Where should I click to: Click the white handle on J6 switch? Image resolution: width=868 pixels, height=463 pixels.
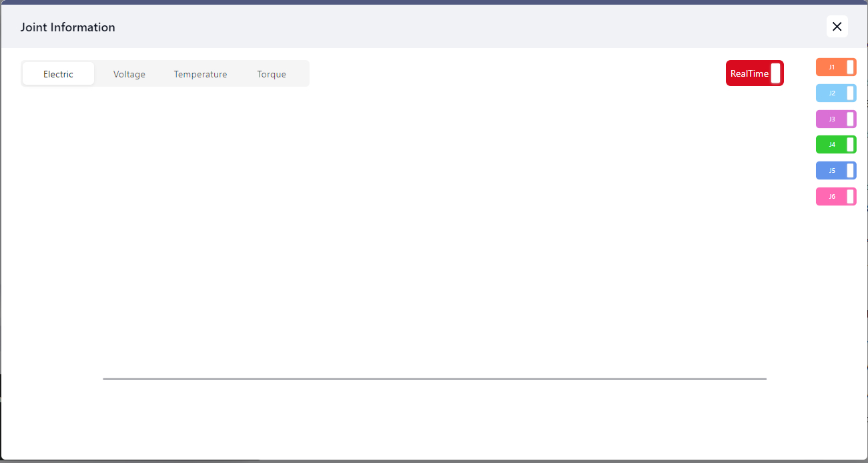851,197
